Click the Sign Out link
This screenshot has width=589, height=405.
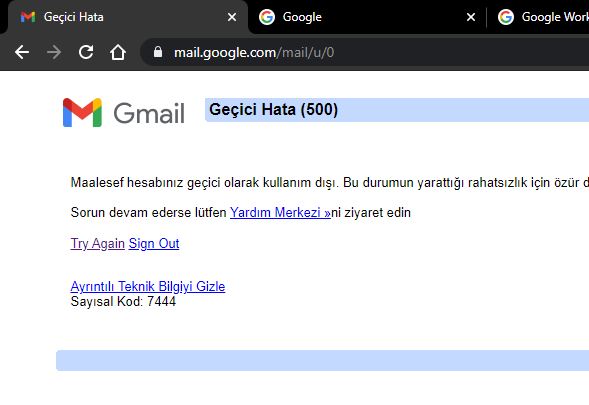click(x=154, y=244)
